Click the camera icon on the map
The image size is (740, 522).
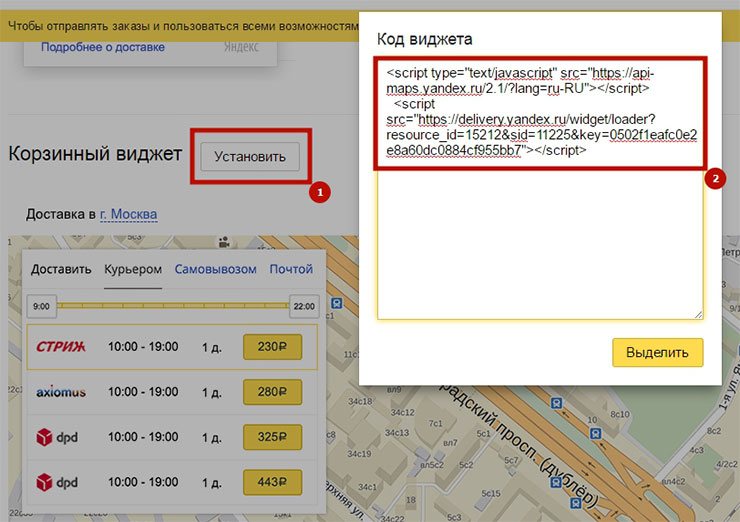coord(224,243)
